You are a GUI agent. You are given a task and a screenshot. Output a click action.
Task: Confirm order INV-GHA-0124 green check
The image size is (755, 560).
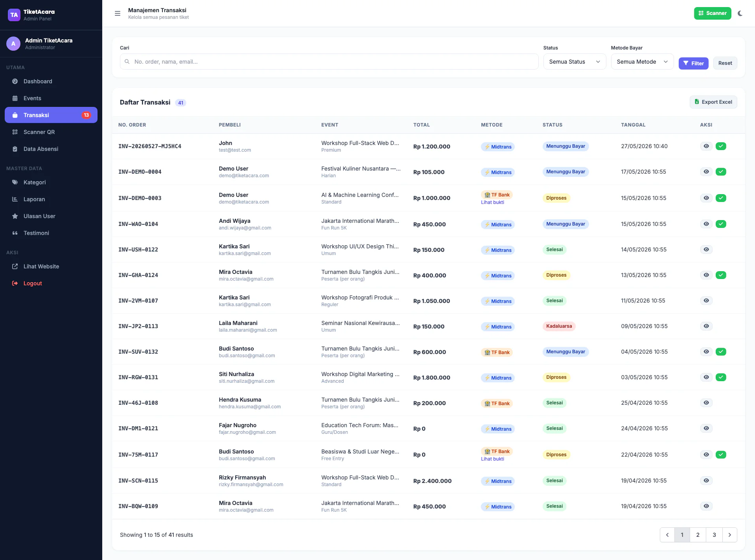pyautogui.click(x=721, y=275)
